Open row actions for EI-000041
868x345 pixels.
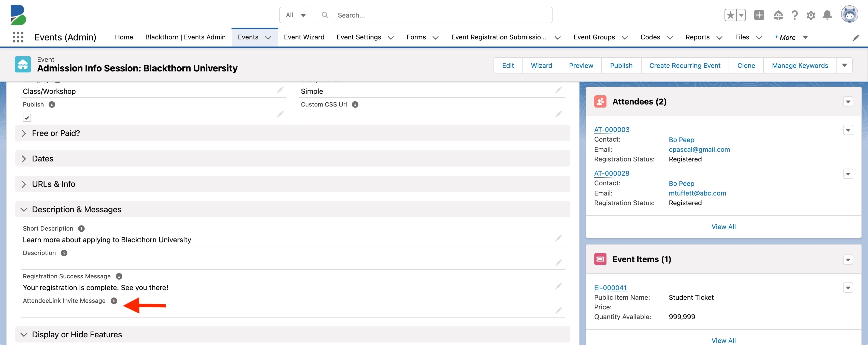tap(848, 288)
